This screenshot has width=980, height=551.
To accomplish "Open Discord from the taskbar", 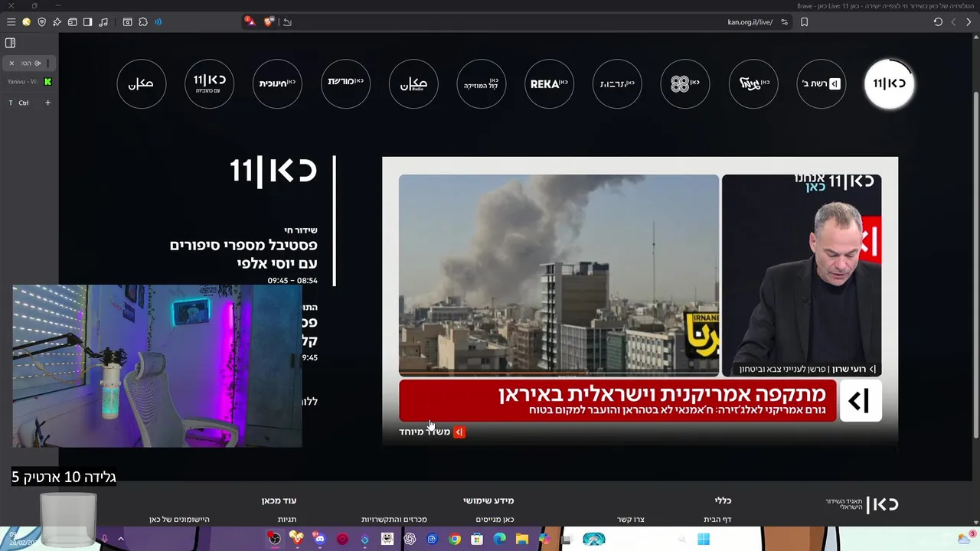I will 319,540.
